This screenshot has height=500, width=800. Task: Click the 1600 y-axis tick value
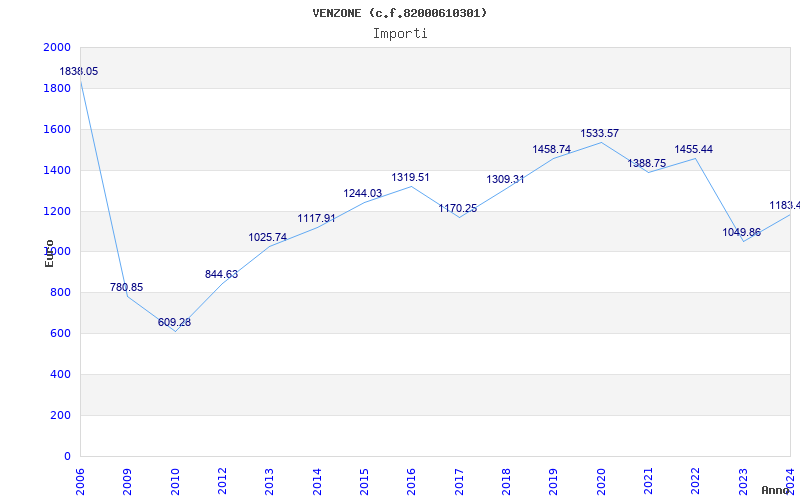(57, 129)
